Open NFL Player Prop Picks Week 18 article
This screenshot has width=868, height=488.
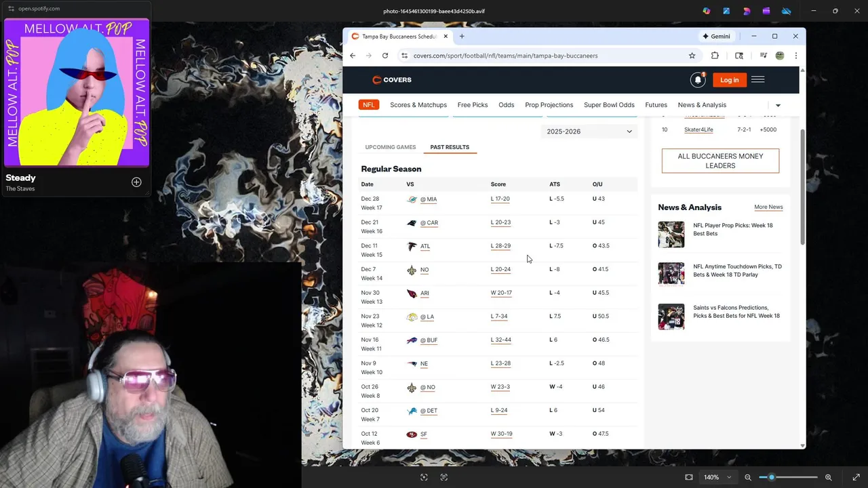(733, 229)
